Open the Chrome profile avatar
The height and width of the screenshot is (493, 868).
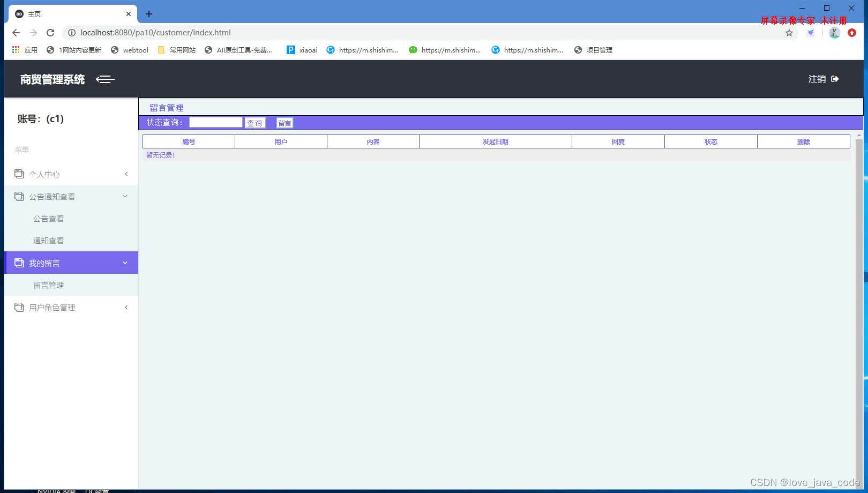[834, 33]
